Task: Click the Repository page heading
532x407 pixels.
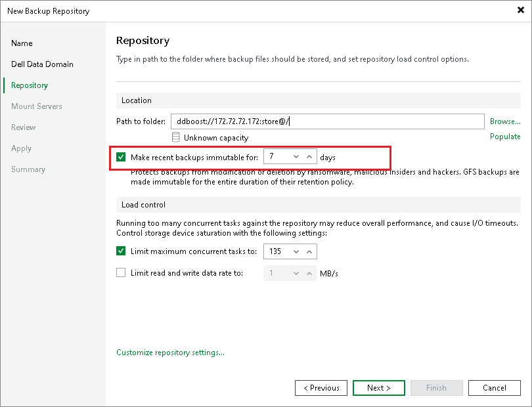Action: click(x=143, y=40)
